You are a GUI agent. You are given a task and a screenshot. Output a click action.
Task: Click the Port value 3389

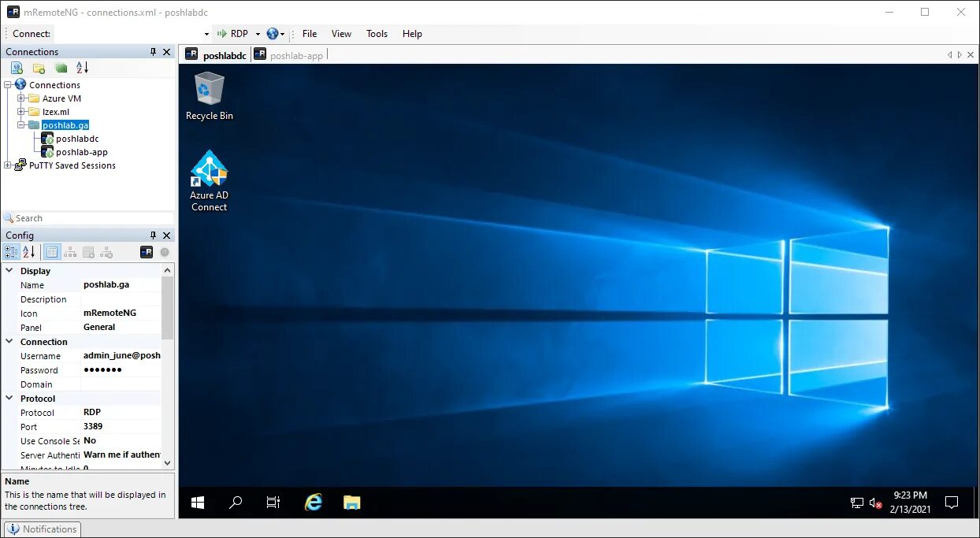pos(121,426)
